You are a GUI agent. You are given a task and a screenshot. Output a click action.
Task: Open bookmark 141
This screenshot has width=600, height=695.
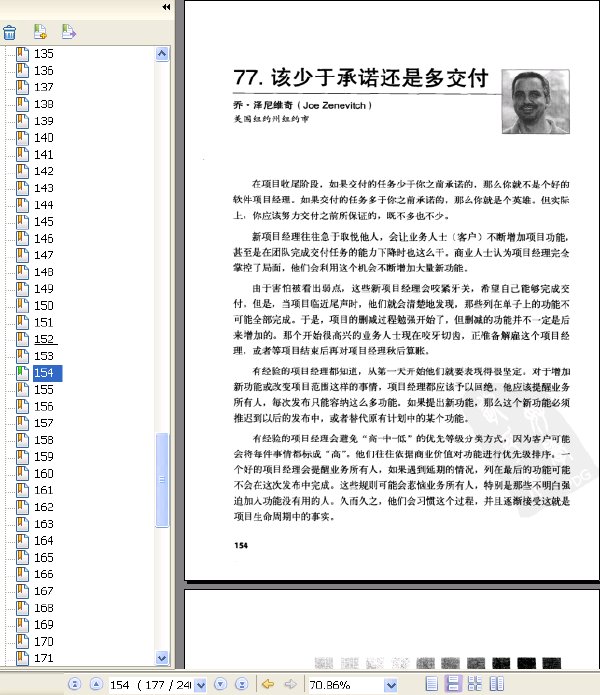pos(43,155)
